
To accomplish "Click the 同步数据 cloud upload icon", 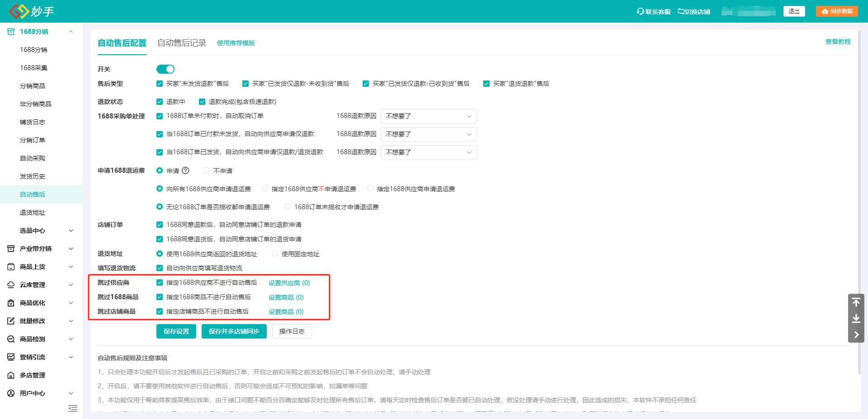I will pyautogui.click(x=825, y=11).
